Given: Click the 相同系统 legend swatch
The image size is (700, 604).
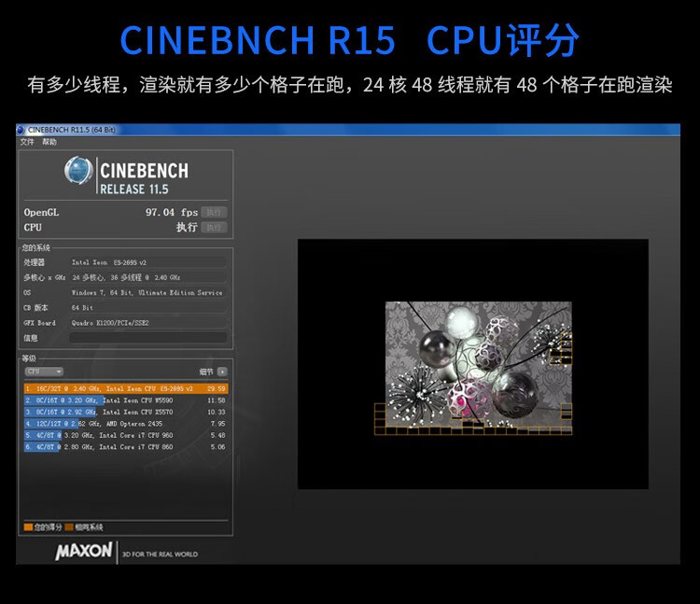Looking at the screenshot, I should (69, 527).
